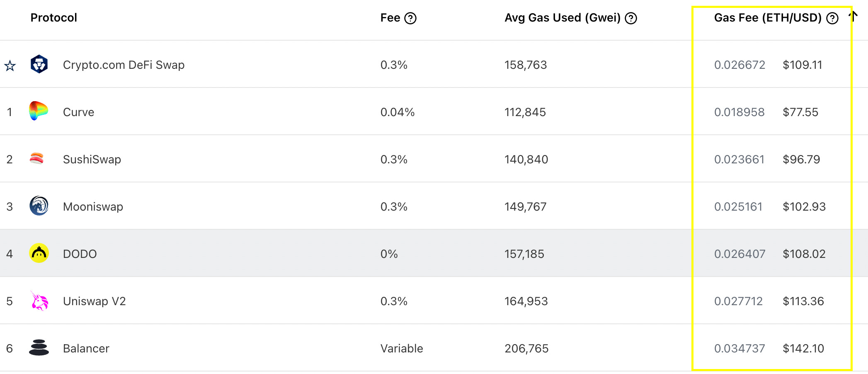The height and width of the screenshot is (374, 868).
Task: Select gas used value 157,185
Action: (x=524, y=254)
